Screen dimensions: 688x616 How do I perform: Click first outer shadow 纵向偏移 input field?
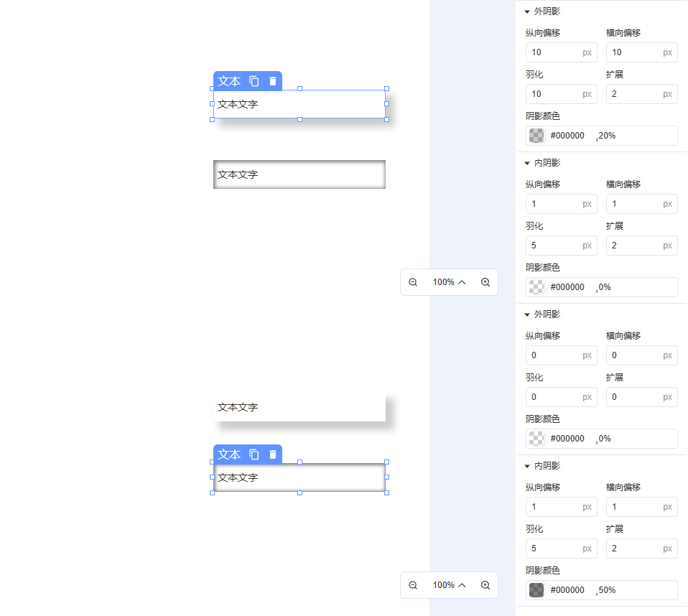[x=553, y=52]
